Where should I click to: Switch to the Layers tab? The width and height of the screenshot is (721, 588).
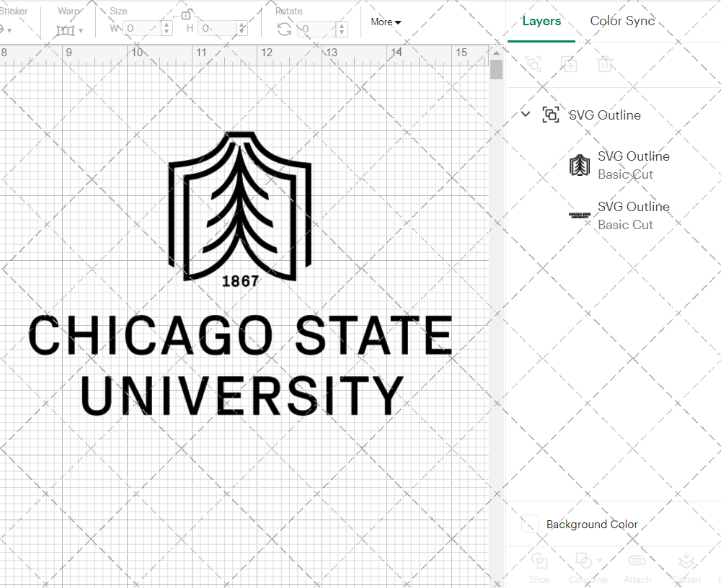pyautogui.click(x=541, y=21)
